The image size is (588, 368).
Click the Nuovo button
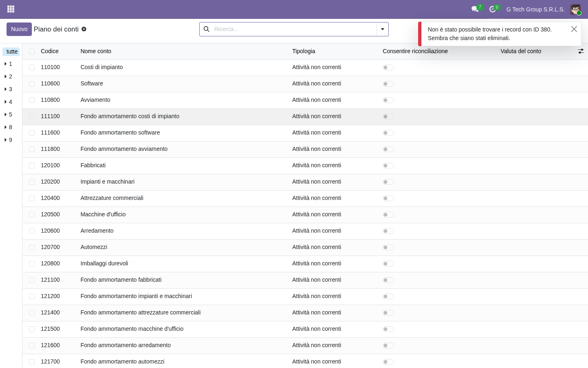pos(19,29)
